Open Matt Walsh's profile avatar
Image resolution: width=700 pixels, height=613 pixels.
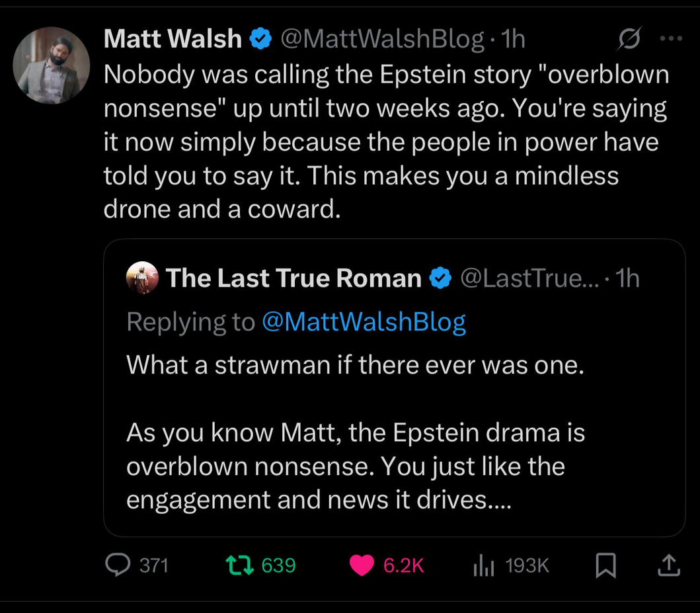(52, 65)
